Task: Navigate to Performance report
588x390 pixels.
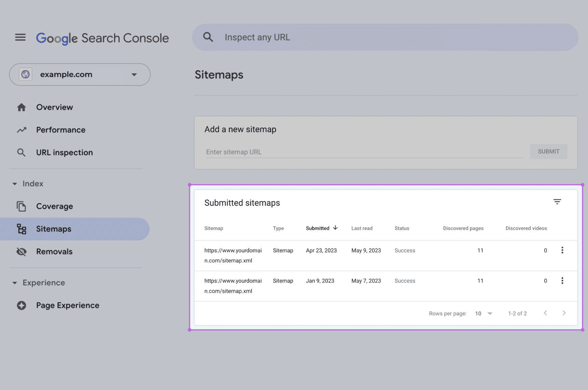Action: click(x=60, y=130)
